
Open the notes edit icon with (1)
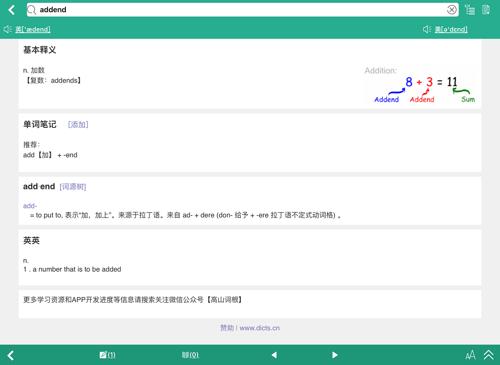107,355
